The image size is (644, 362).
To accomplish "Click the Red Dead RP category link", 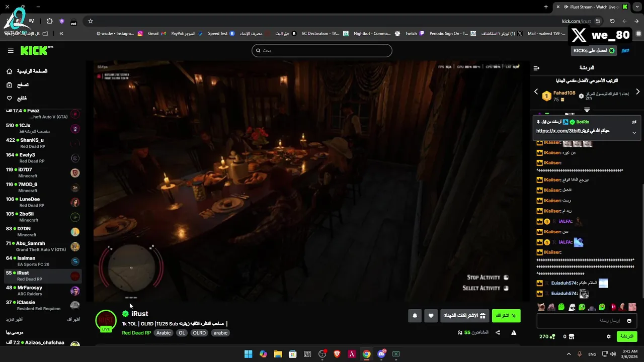I will [x=136, y=333].
